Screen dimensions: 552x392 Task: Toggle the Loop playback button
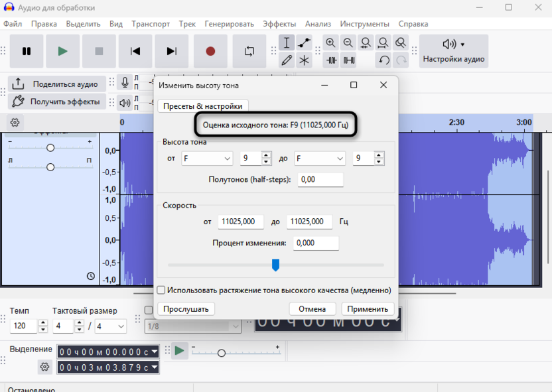click(x=249, y=51)
